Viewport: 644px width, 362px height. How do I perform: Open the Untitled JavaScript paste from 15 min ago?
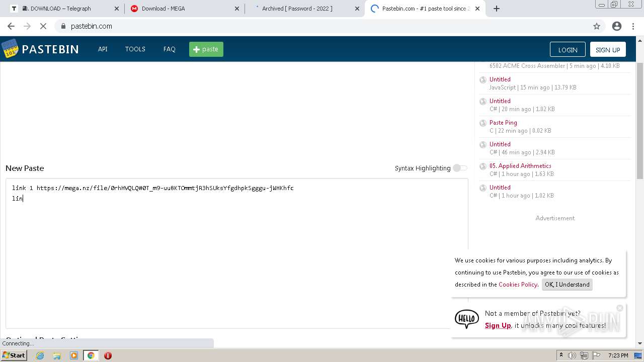point(500,79)
